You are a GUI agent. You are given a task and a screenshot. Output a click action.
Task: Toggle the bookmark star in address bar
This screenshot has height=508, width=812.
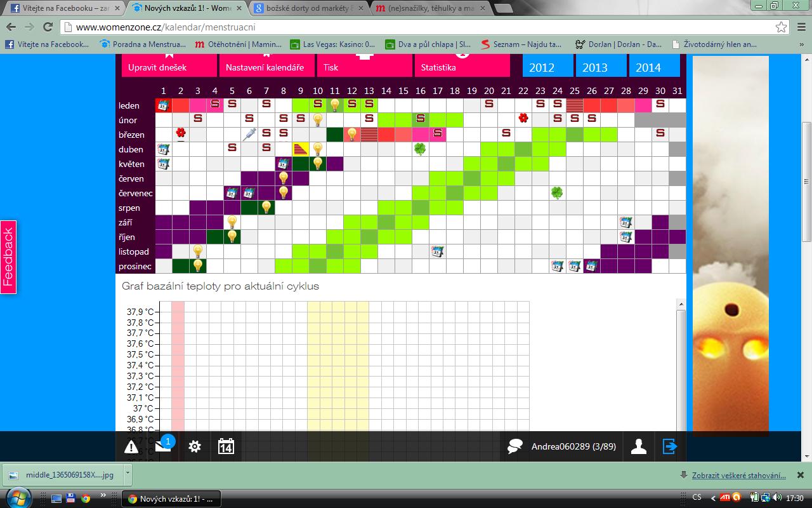781,27
